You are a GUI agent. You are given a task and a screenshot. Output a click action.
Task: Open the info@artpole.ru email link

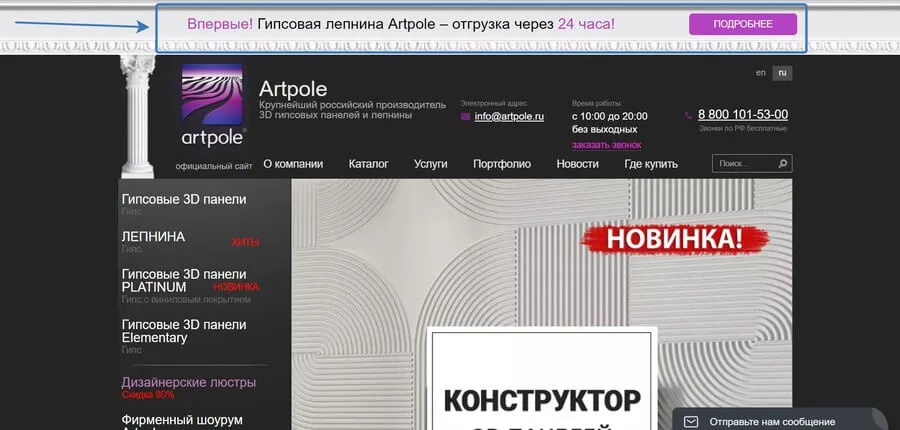click(509, 117)
